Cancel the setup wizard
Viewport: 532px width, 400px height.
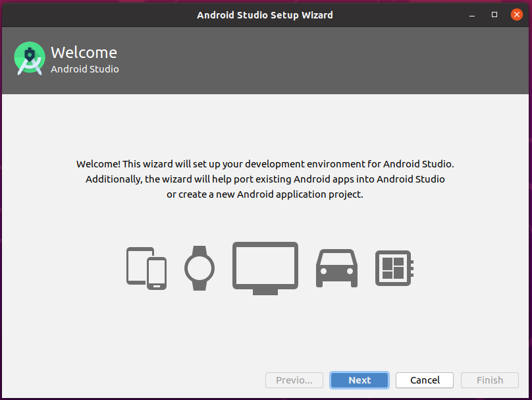(425, 380)
